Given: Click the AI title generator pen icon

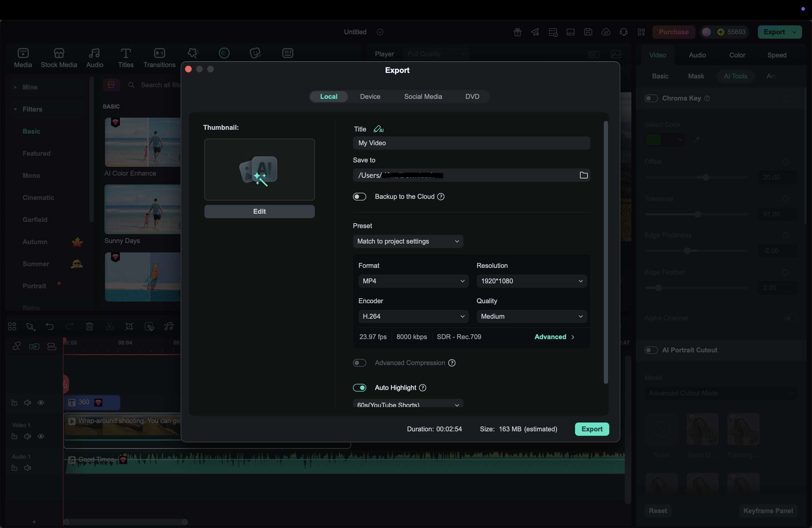Looking at the screenshot, I should click(x=378, y=129).
